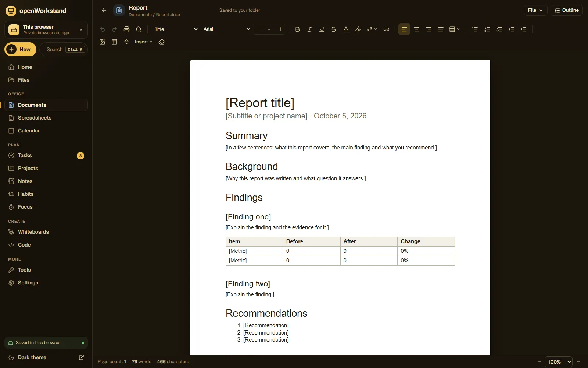
Task: Open the File dropdown menu
Action: click(x=535, y=10)
